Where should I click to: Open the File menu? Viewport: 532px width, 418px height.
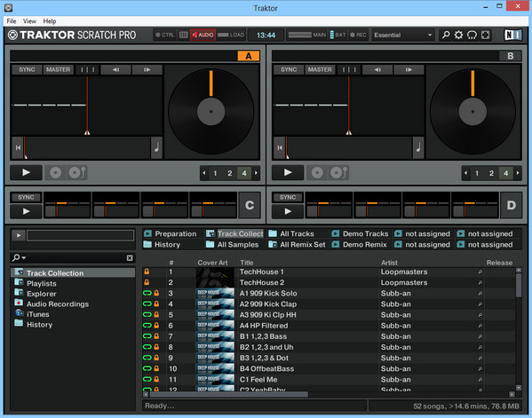tap(12, 21)
